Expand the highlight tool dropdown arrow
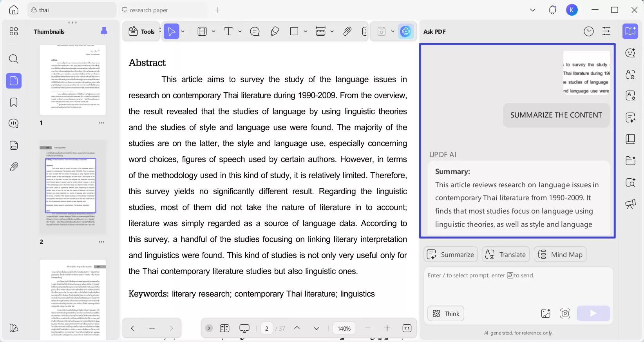644x342 pixels. pyautogui.click(x=213, y=31)
